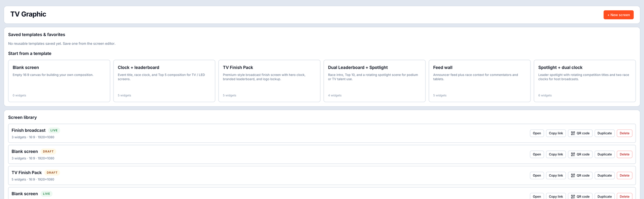Screen dimensions: 644x199
Task: Copy link for live Blank screen
Action: point(556,196)
